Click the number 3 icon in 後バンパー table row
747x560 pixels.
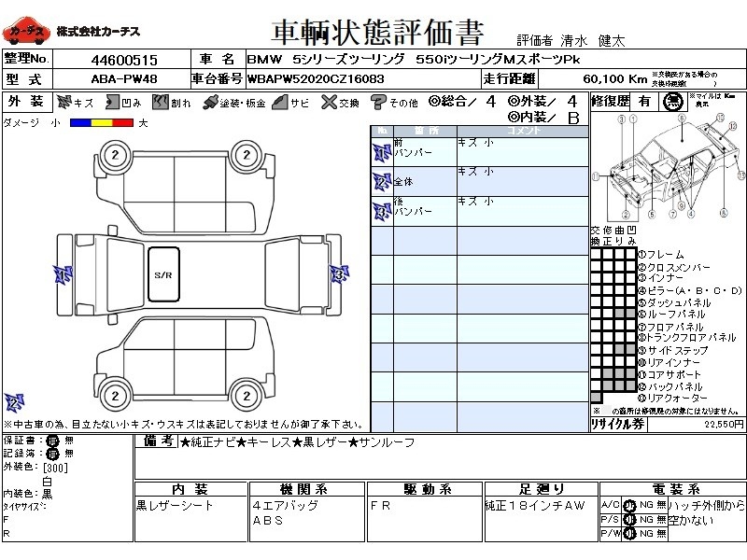click(x=382, y=212)
